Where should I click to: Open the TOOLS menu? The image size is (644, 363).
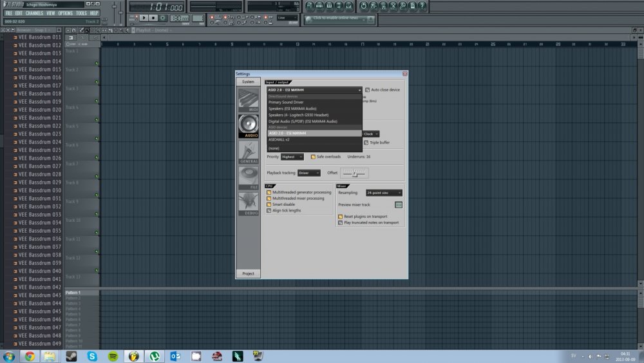click(x=81, y=13)
